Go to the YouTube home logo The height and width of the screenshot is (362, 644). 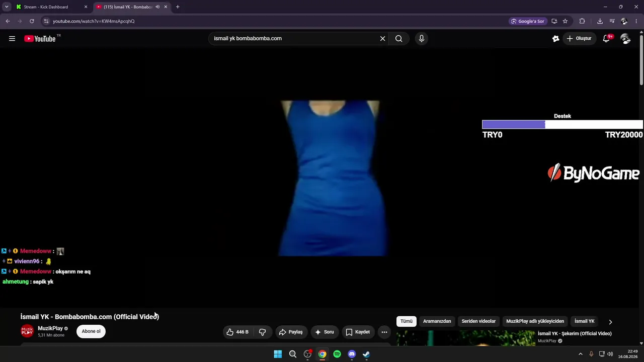pyautogui.click(x=40, y=39)
